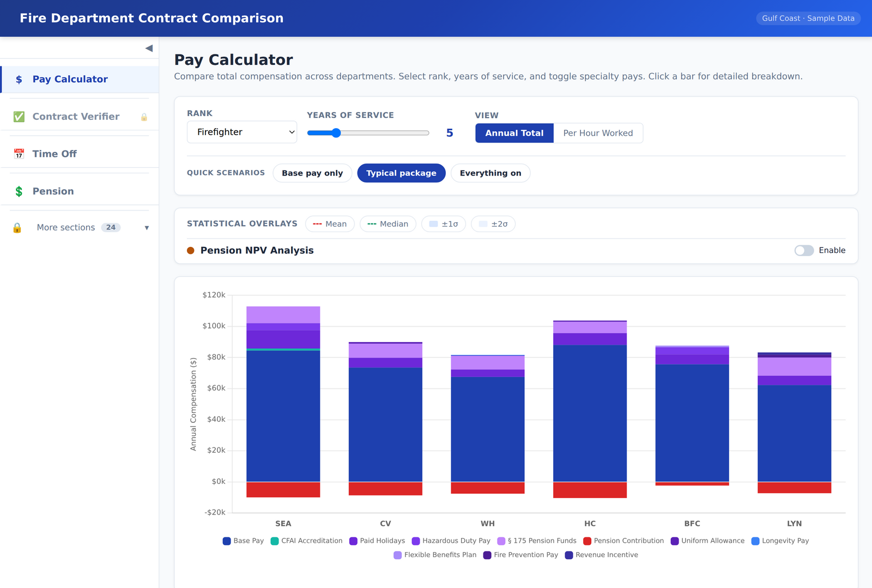
Task: Click the 24 count badge
Action: pyautogui.click(x=111, y=228)
